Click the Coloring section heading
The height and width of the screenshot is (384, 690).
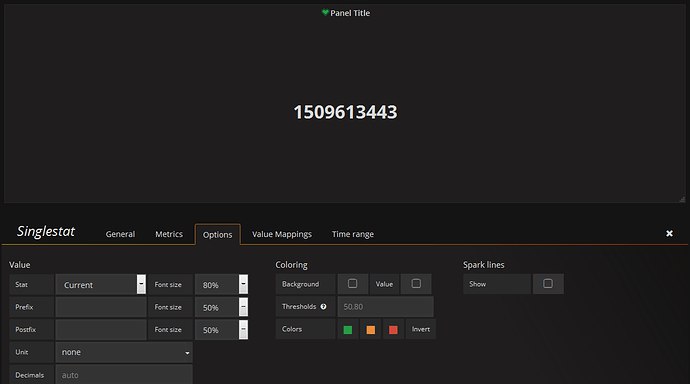point(291,265)
